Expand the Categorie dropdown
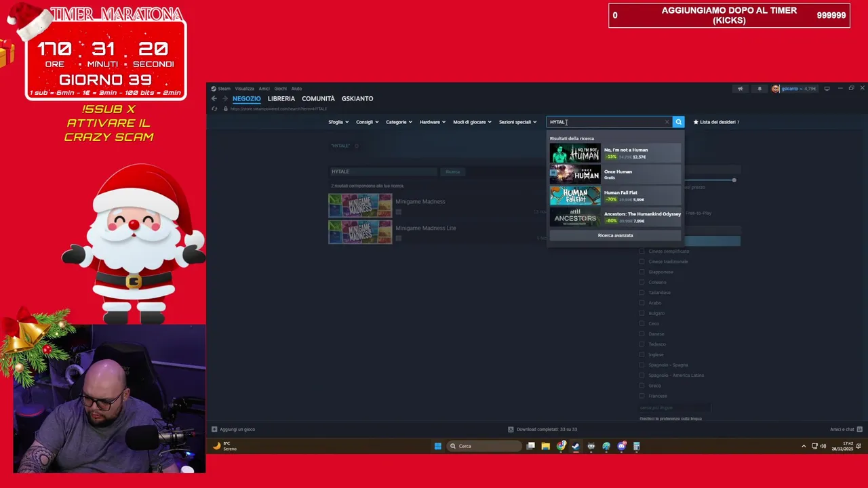The height and width of the screenshot is (488, 868). tap(399, 122)
